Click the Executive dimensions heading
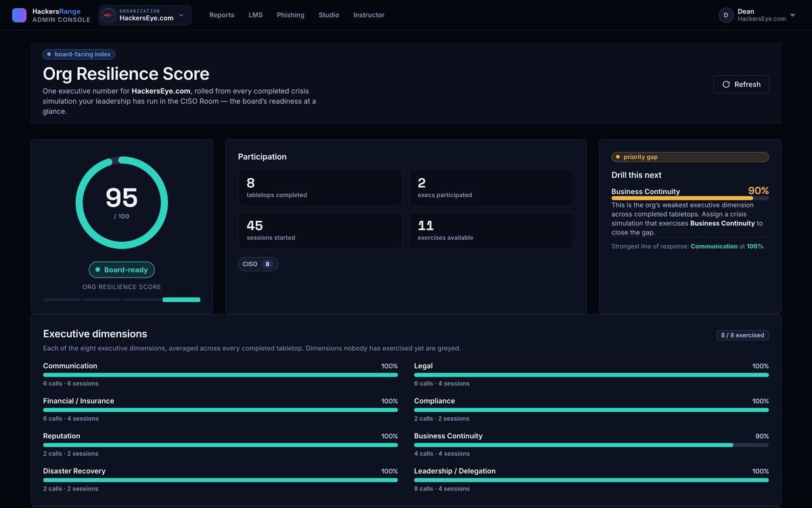Viewport: 812px width, 508px height. [x=95, y=334]
